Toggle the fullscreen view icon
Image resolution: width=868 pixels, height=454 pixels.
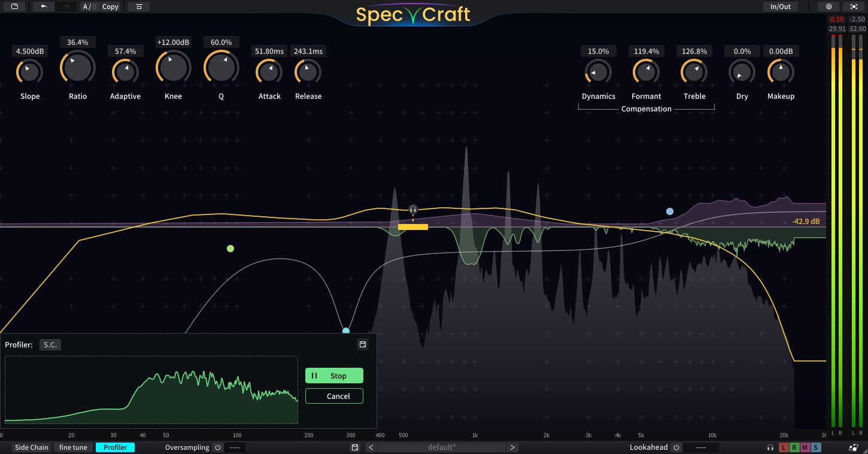tap(854, 7)
